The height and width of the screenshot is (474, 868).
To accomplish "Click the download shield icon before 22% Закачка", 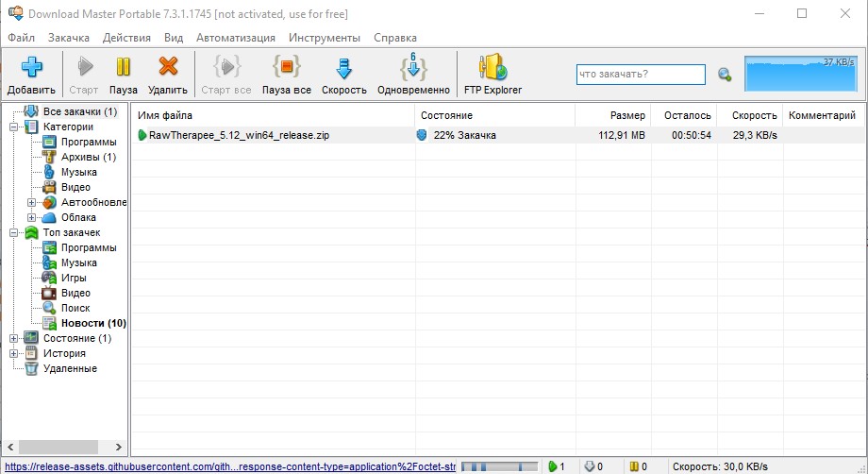I will pyautogui.click(x=422, y=135).
